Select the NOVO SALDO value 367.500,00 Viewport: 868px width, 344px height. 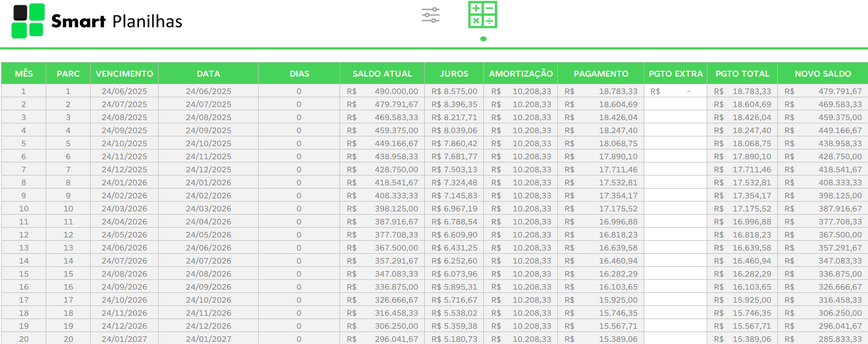click(840, 235)
